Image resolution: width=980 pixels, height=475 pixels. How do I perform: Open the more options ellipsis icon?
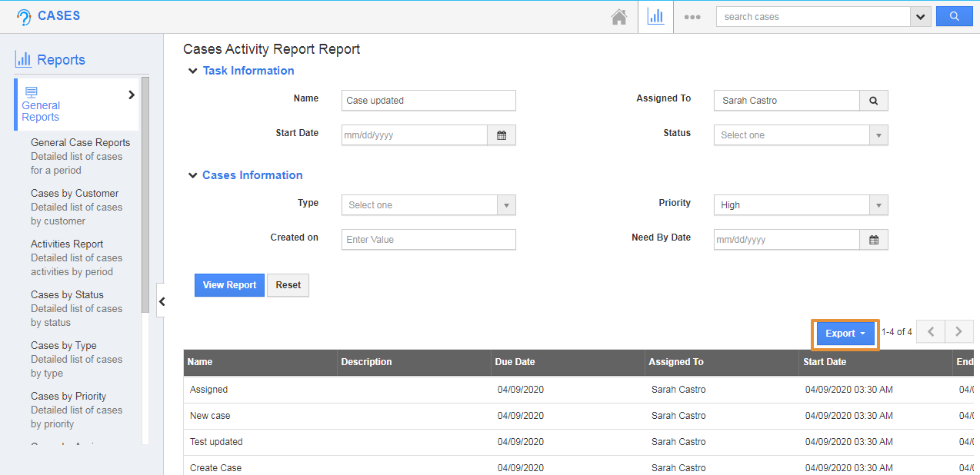(692, 17)
